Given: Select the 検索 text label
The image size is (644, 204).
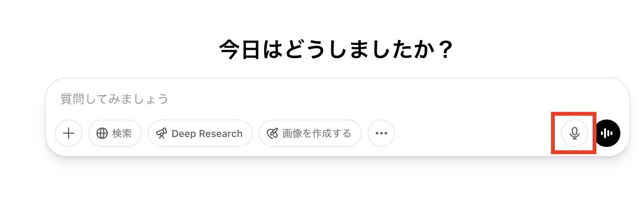Looking at the screenshot, I should (x=122, y=133).
